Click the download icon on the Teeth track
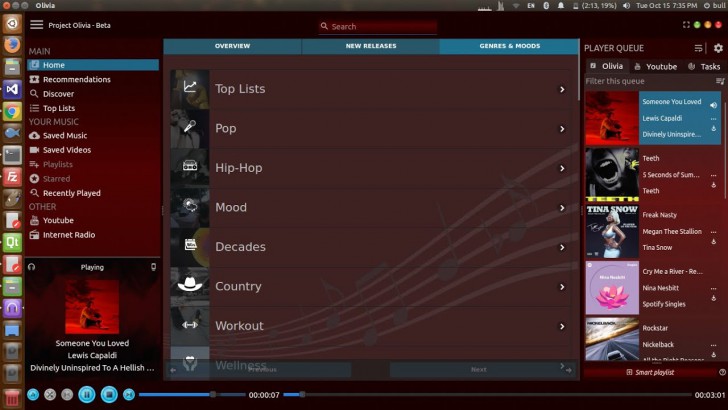 tap(713, 185)
